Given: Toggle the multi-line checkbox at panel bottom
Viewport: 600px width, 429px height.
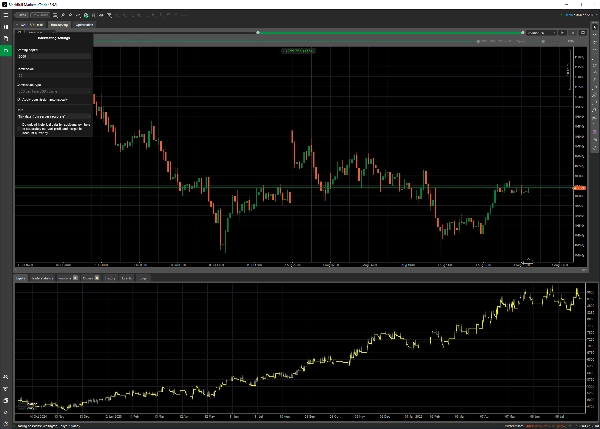Looking at the screenshot, I should [x=19, y=129].
